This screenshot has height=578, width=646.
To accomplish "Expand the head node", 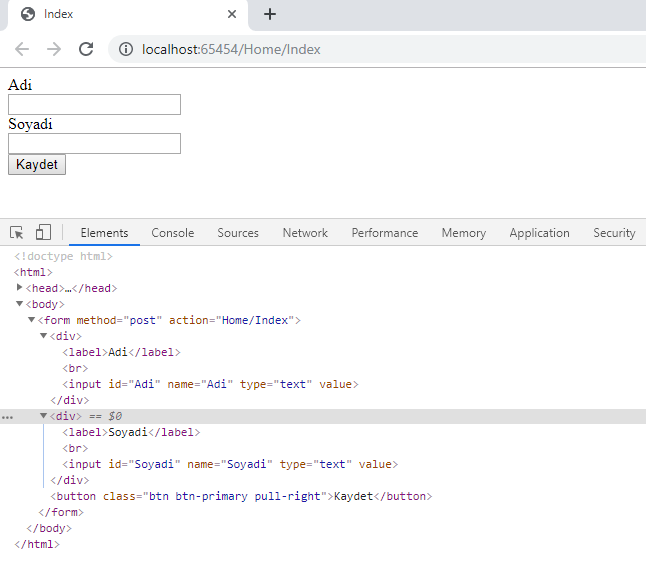I will tap(19, 287).
